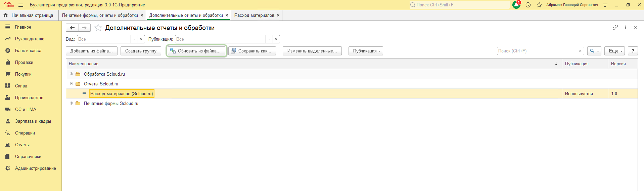Viewport: 644px width, 191px height.
Task: Expand Печатные формы Scloud.ru group
Action: (x=71, y=103)
